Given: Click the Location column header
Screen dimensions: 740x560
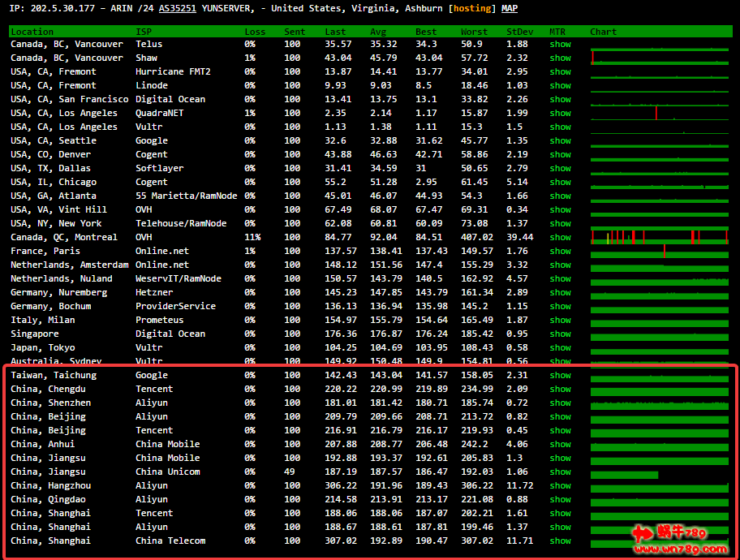Looking at the screenshot, I should pos(32,32).
